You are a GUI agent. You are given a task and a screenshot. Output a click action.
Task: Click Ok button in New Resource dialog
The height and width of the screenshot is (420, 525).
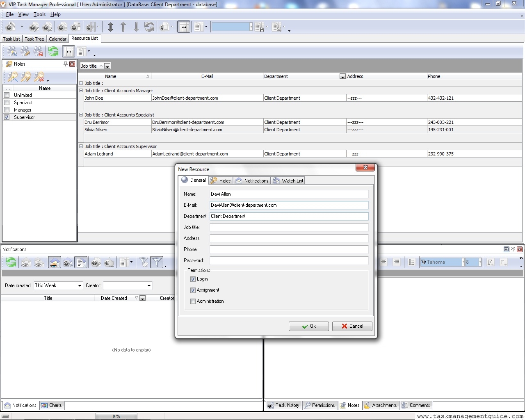309,326
